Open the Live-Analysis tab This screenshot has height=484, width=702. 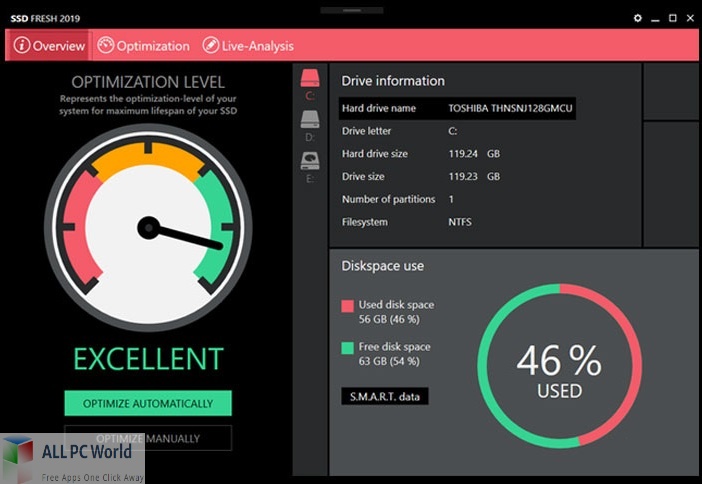(248, 46)
